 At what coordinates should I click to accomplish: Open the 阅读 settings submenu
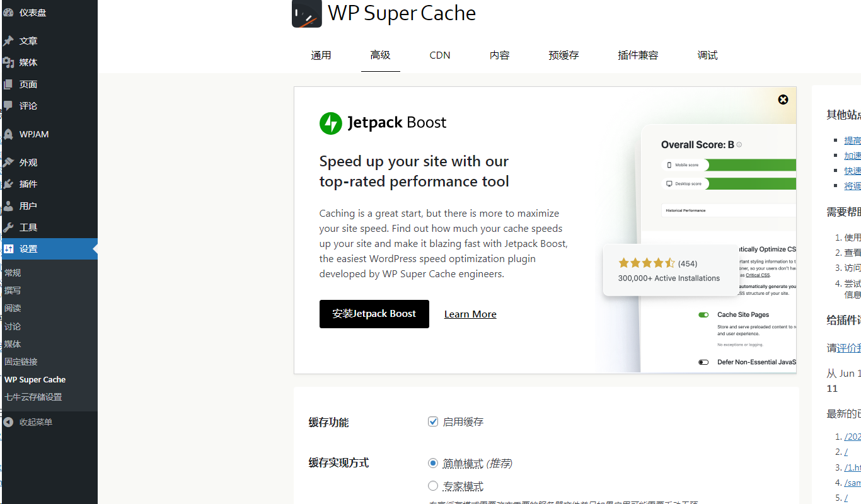pos(50,308)
